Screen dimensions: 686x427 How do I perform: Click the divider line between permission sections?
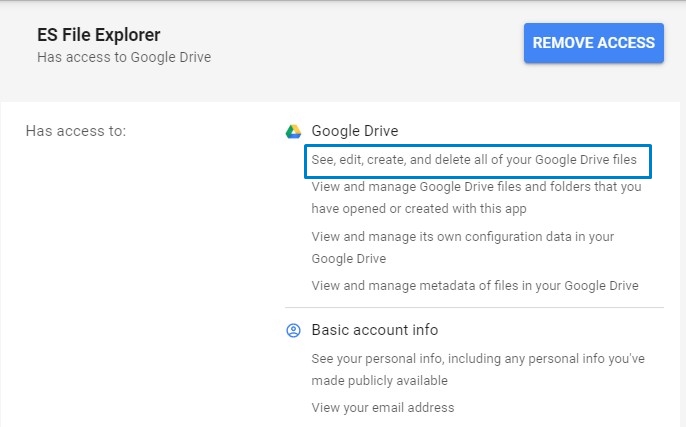click(x=474, y=308)
